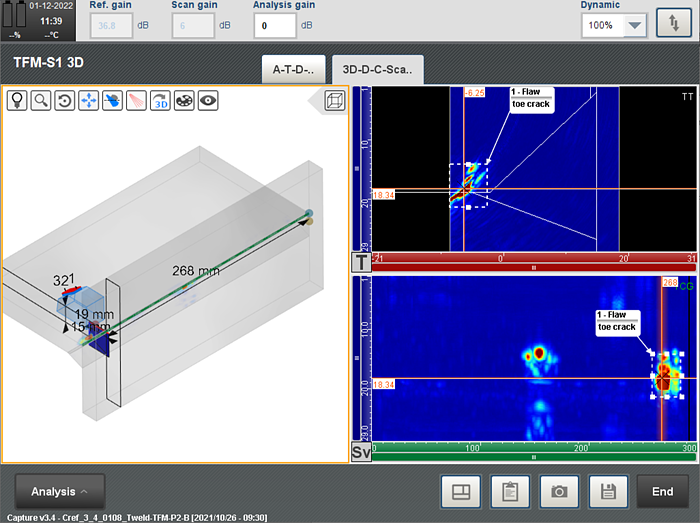Select the 3D-D-C-Sca tab
Screen dimensions: 700x523
point(377,69)
